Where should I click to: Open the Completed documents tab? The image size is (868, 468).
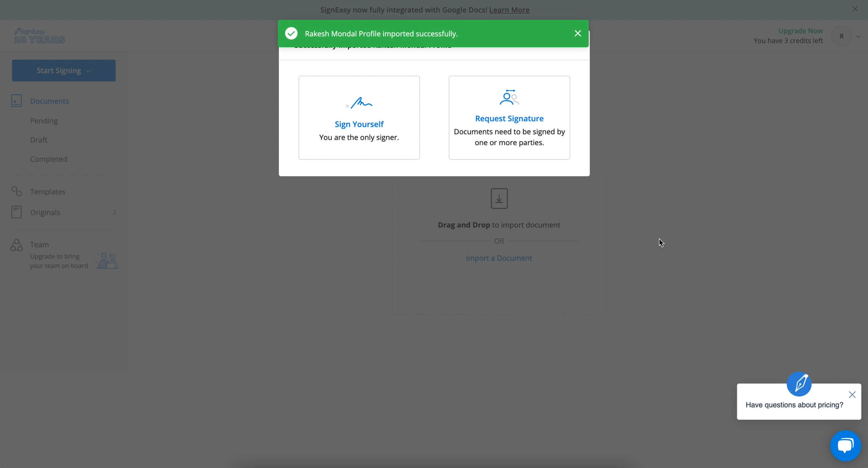(49, 159)
